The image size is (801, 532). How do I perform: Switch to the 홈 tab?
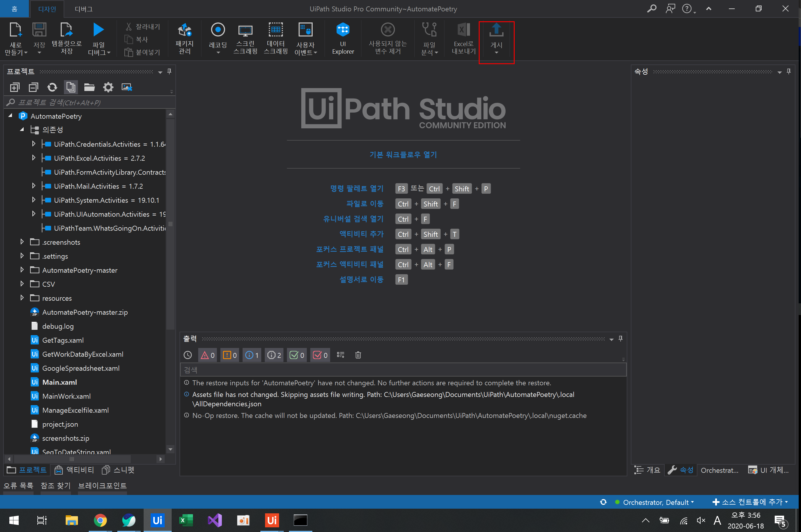(15, 9)
